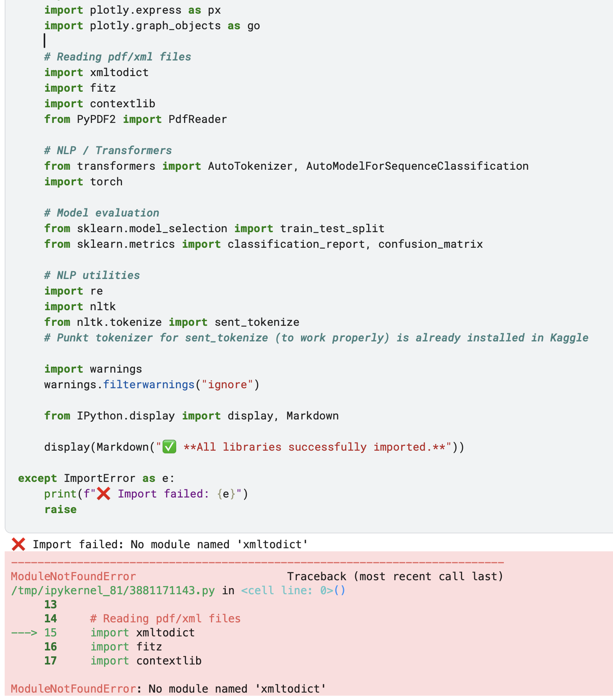Click the /tmp/ipykernel_81/3881171143.py file path
Viewport: 613px width, 700px height.
(113, 590)
